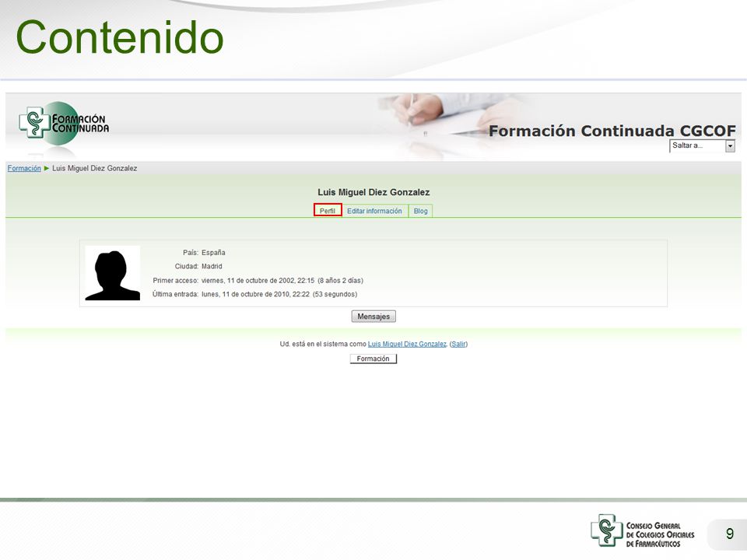
Task: Switch to the Editar información tab
Action: [x=374, y=211]
